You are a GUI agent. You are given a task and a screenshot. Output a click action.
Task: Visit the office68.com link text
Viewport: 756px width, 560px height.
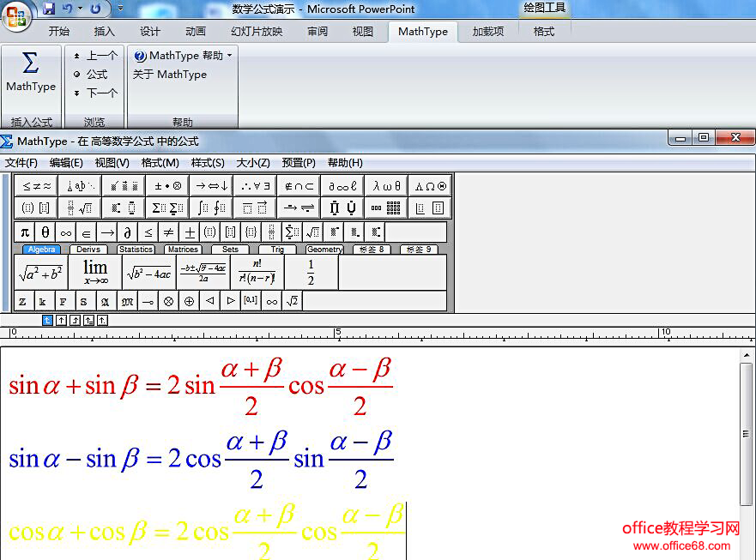click(680, 544)
